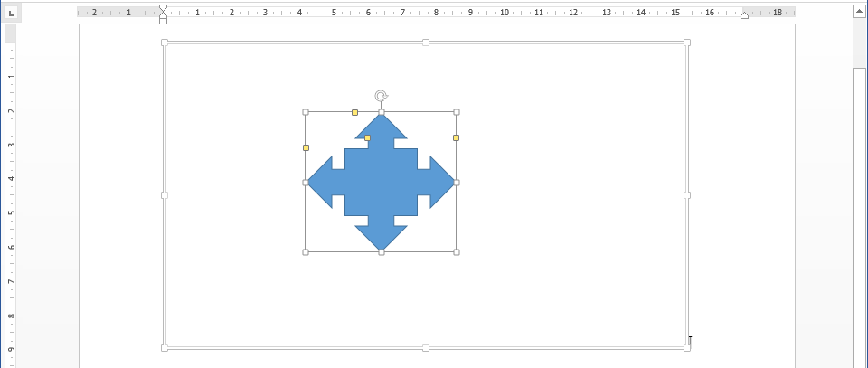Click the drawing canvas top-right corner handle

pos(687,42)
